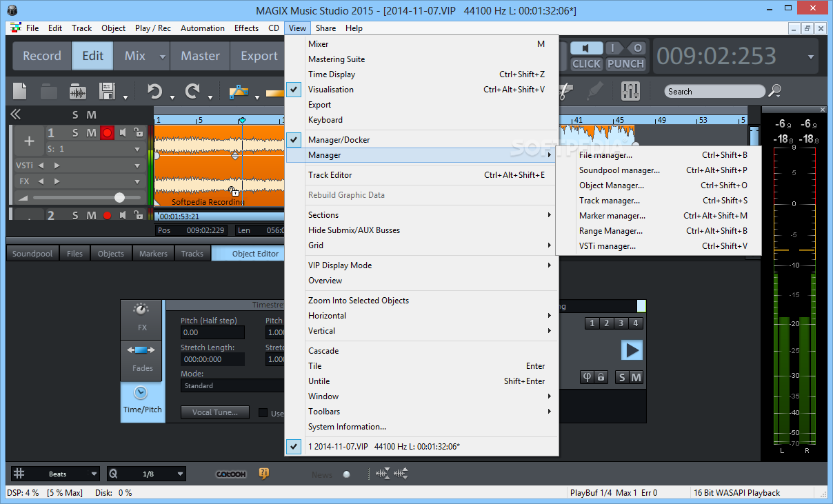Toggle Solo on track 1
This screenshot has width=833, height=504.
pyautogui.click(x=75, y=132)
